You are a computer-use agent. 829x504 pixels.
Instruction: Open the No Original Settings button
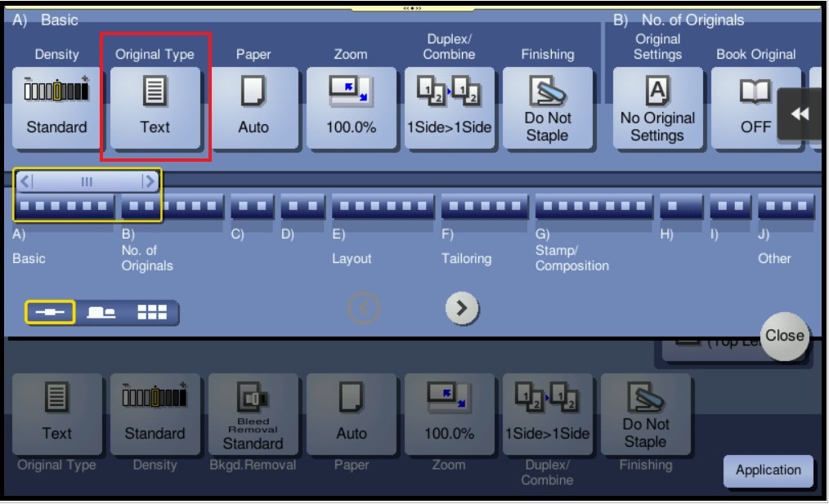[657, 108]
